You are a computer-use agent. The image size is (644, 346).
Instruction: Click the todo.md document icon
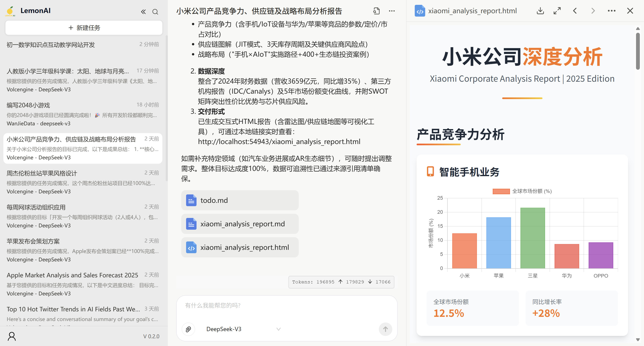coord(191,200)
